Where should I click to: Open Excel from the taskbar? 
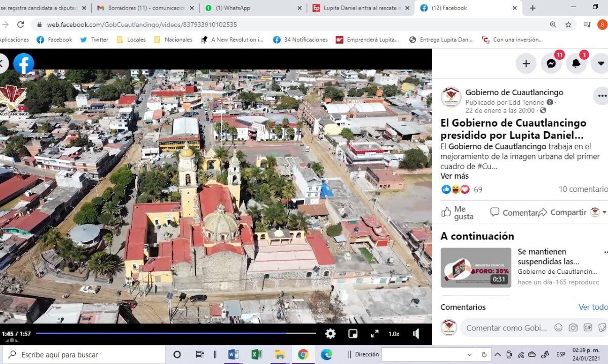(x=257, y=354)
